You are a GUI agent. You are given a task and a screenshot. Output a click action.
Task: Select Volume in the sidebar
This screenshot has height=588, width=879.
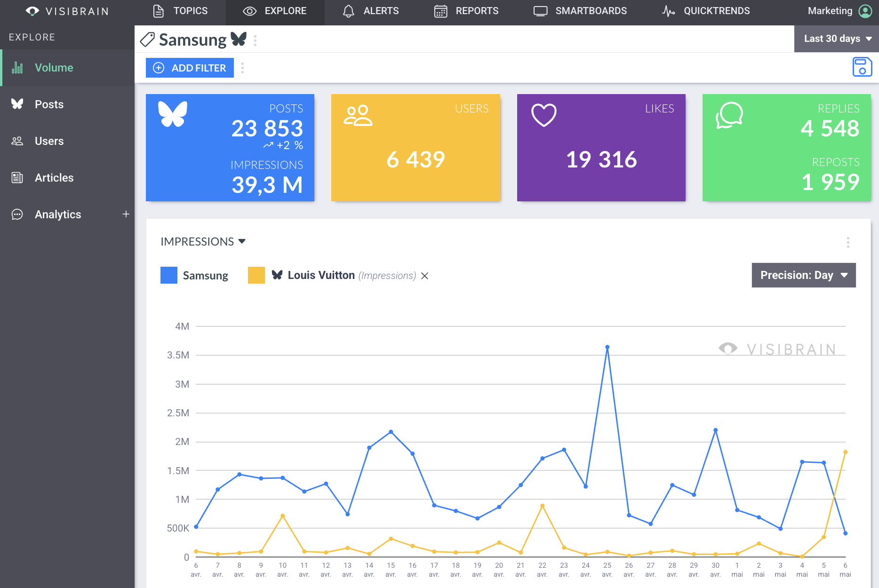pos(67,68)
